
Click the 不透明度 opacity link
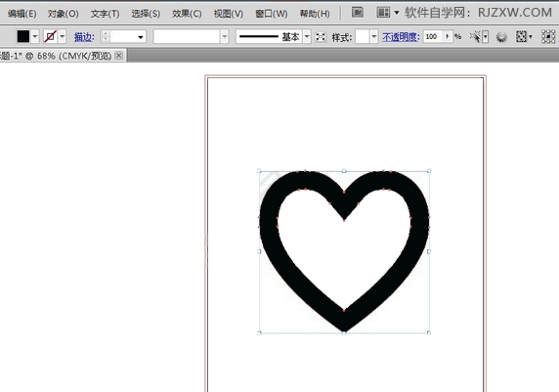pyautogui.click(x=401, y=37)
